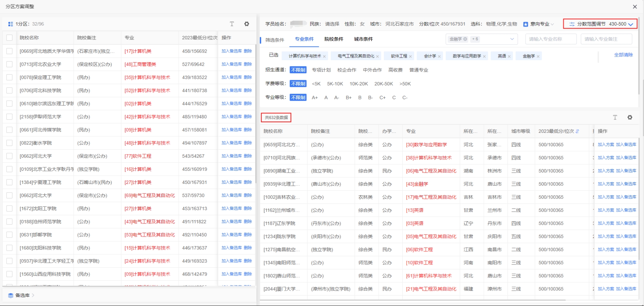Select tuition level >50K
This screenshot has width=644, height=306.
405,84
